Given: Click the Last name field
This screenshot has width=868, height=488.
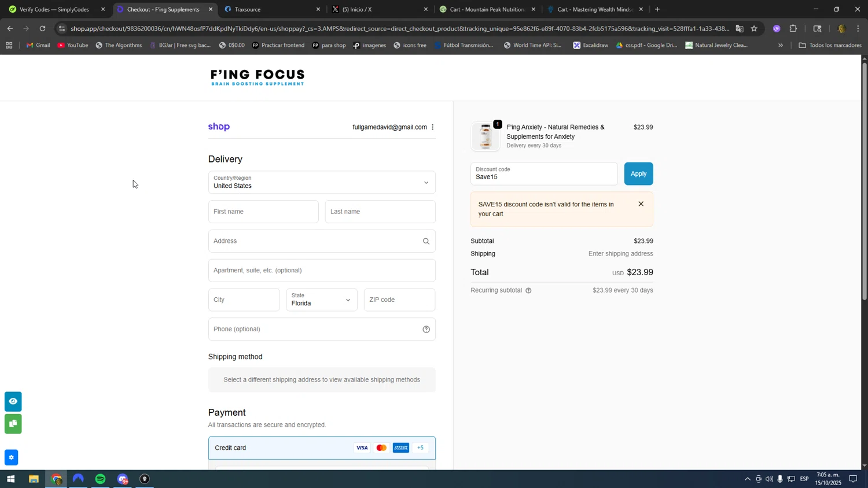Looking at the screenshot, I should coord(380,212).
